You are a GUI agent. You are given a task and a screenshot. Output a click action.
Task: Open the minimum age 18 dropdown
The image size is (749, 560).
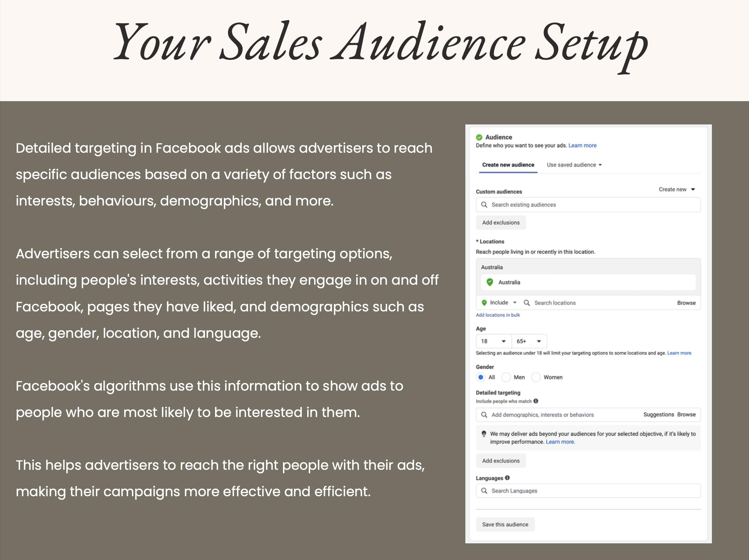494,341
